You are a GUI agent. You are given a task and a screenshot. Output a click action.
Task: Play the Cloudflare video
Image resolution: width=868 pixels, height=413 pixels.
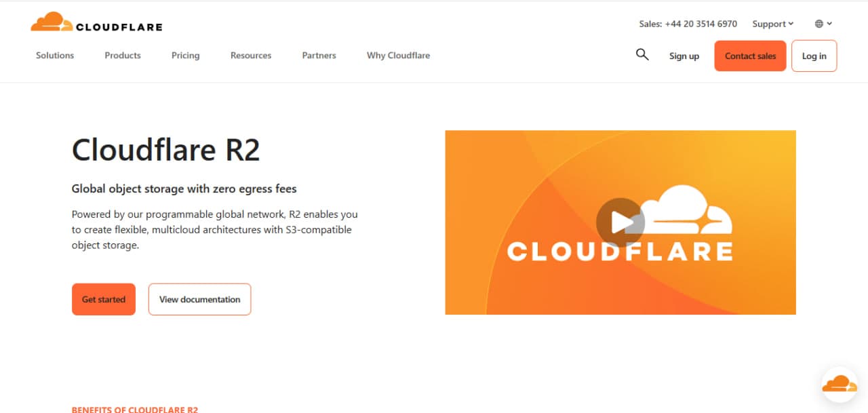tap(620, 221)
